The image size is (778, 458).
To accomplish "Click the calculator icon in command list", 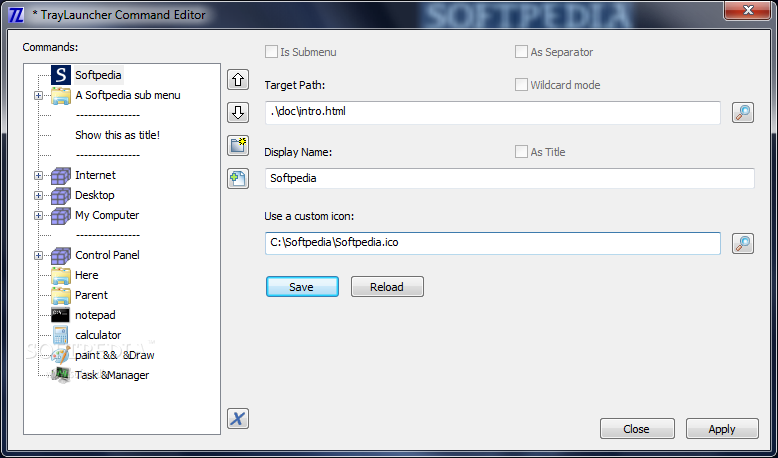I will pos(61,335).
